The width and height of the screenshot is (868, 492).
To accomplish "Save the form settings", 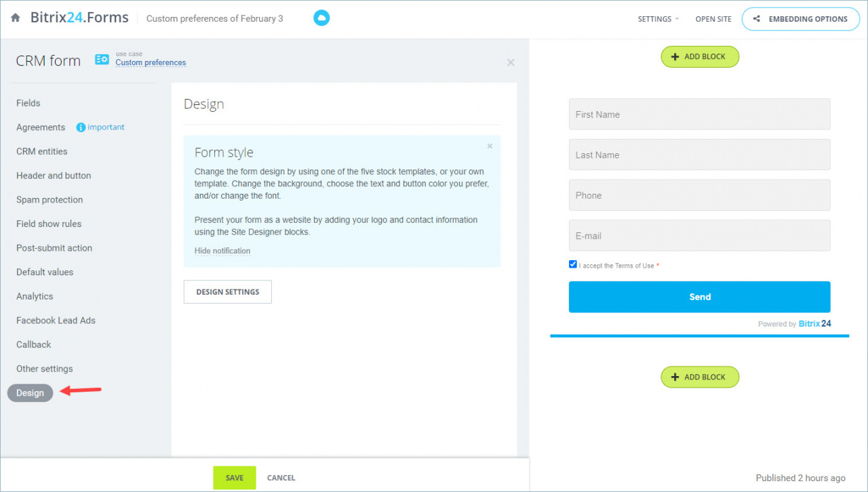I will (235, 478).
